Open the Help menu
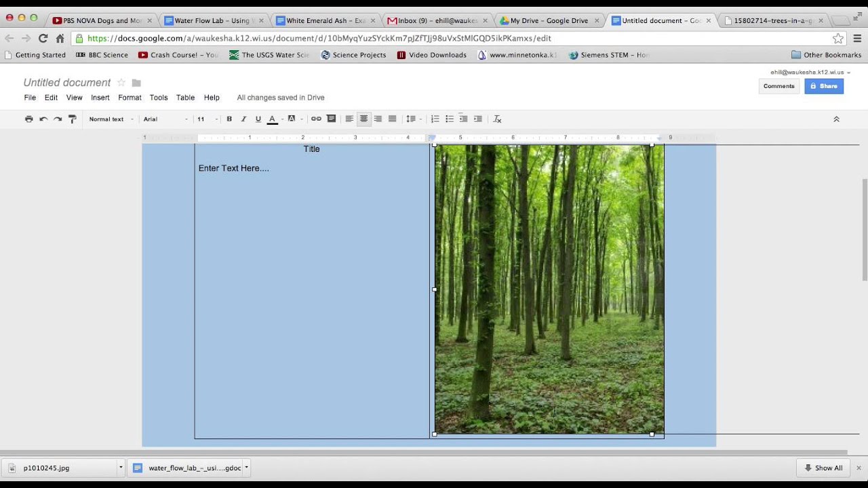This screenshot has height=488, width=868. coord(212,98)
